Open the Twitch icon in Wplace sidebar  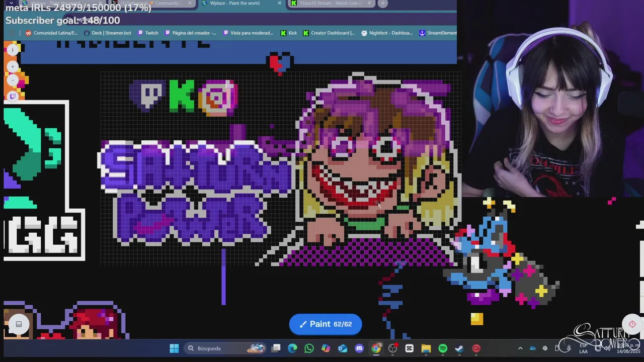coord(13,96)
